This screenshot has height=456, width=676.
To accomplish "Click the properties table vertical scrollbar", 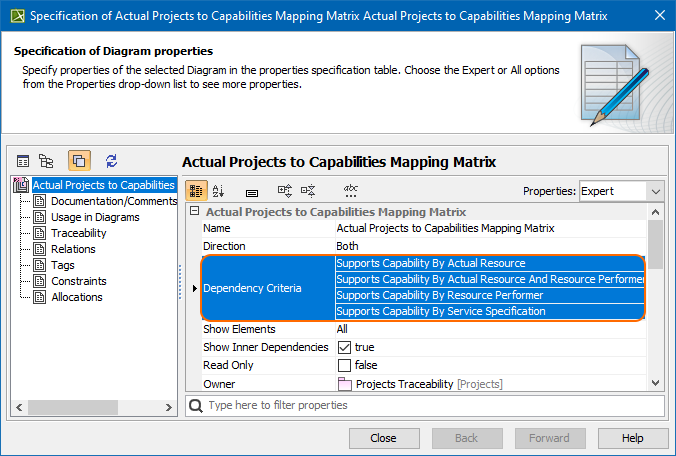I will [656, 300].
